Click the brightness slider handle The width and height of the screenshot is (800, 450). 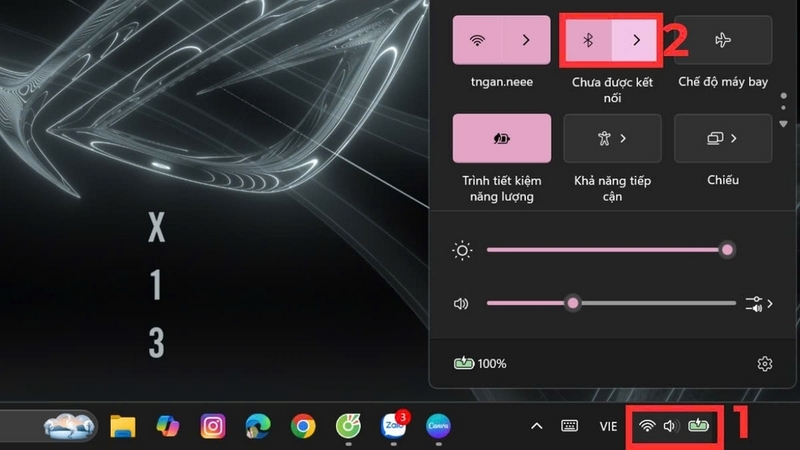point(727,250)
